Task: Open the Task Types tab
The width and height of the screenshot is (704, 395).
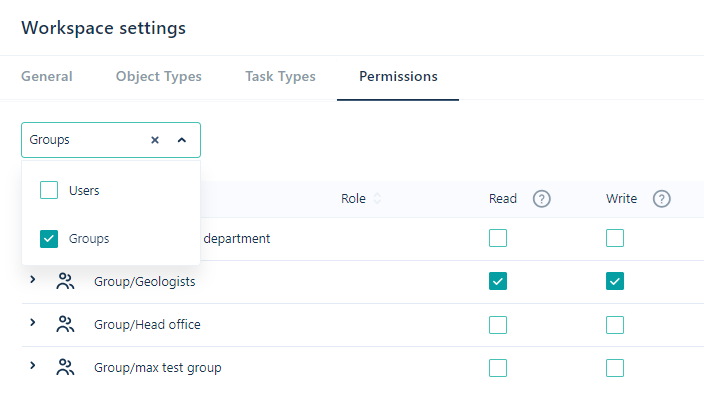Action: (280, 77)
